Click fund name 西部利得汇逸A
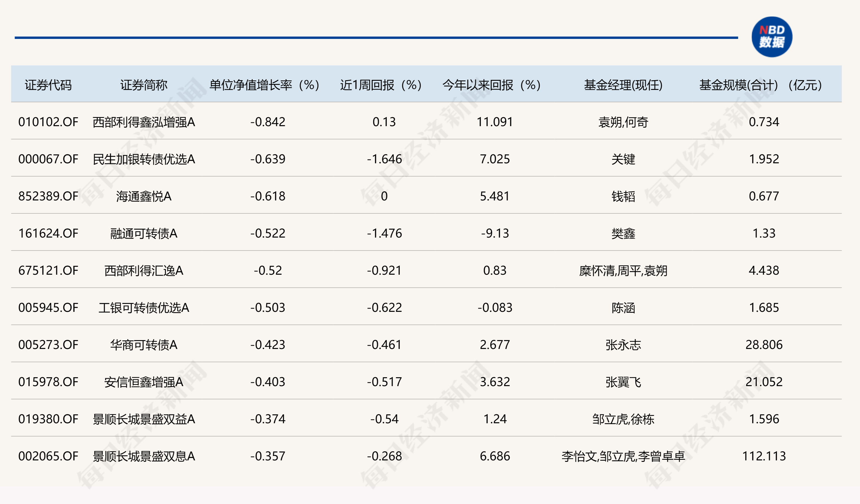The width and height of the screenshot is (860, 504). (144, 271)
